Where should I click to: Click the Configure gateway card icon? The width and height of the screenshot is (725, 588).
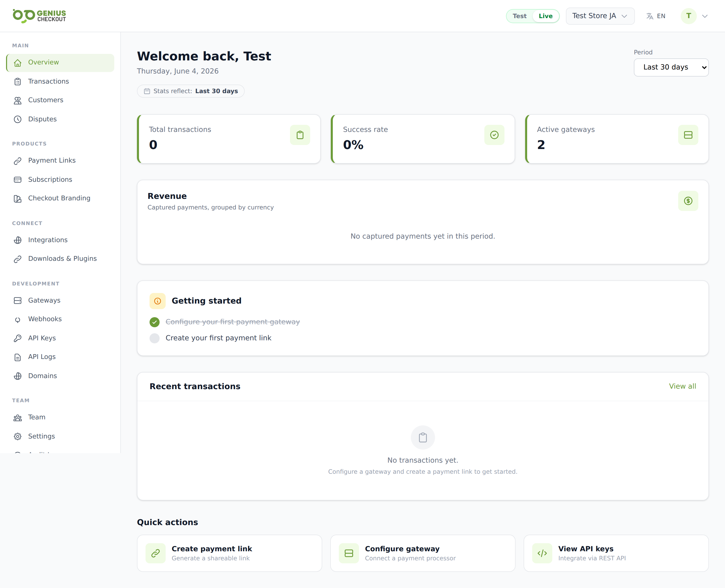pyautogui.click(x=349, y=553)
